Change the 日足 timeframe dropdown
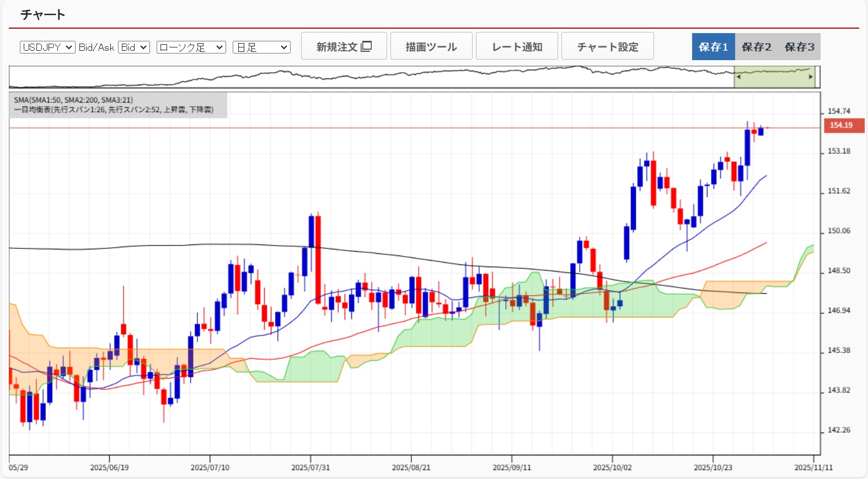868x479 pixels. point(261,47)
